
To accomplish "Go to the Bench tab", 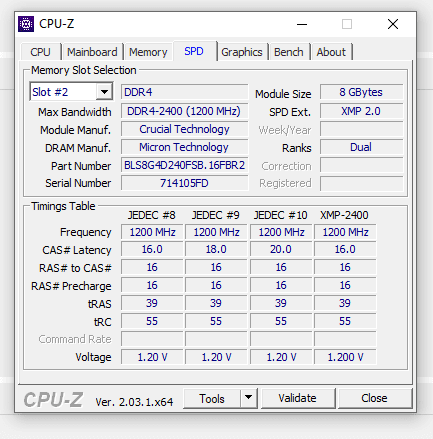I will tap(289, 52).
